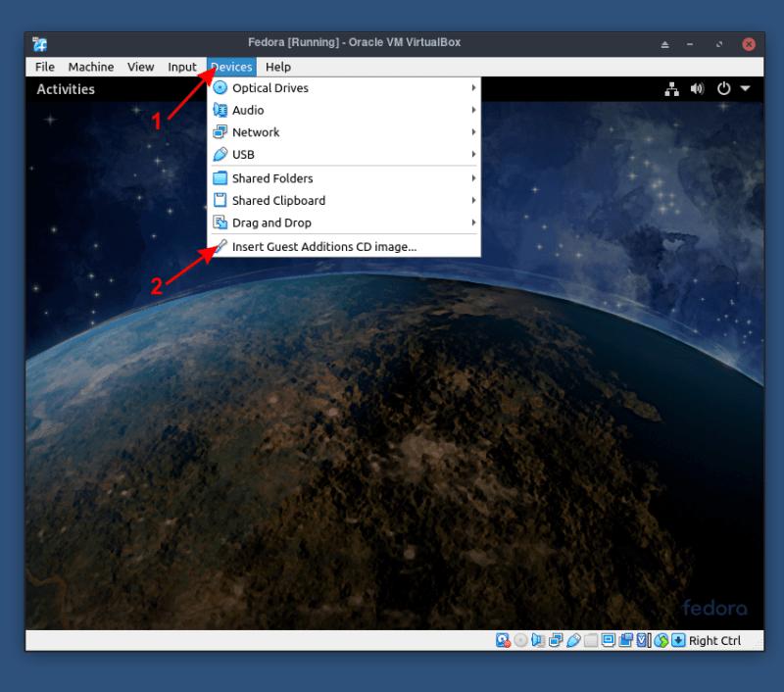Click the display status icon

click(x=610, y=640)
